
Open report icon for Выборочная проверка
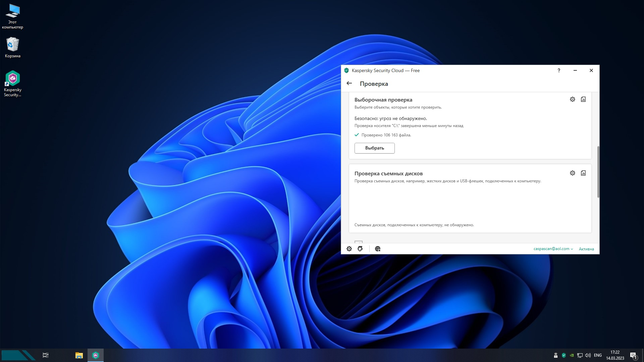click(x=583, y=99)
